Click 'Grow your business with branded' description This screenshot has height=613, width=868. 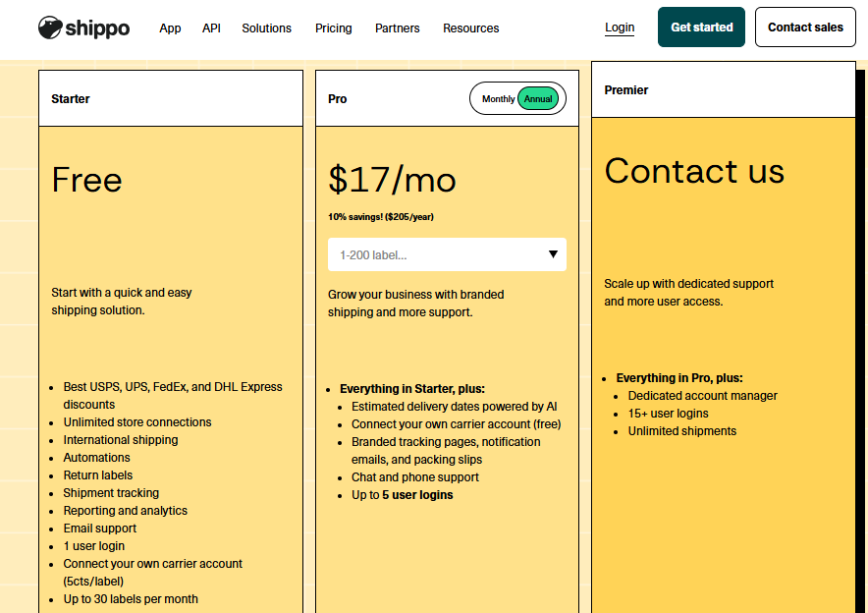(415, 304)
